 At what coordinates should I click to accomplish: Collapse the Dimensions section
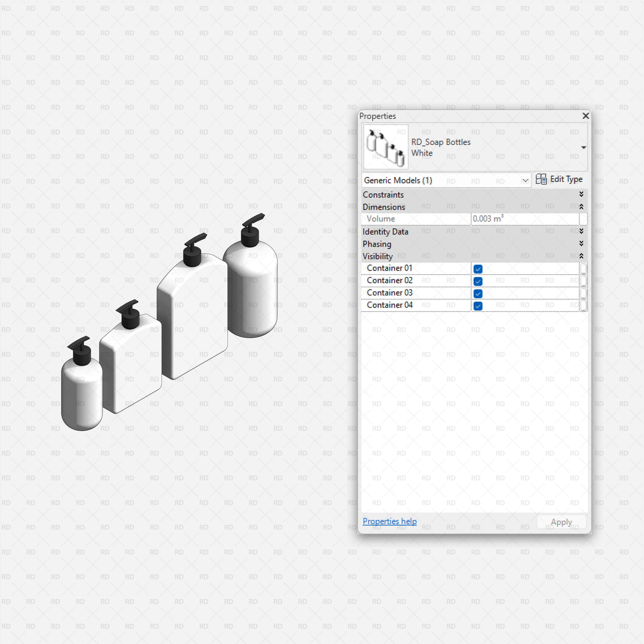(x=581, y=207)
